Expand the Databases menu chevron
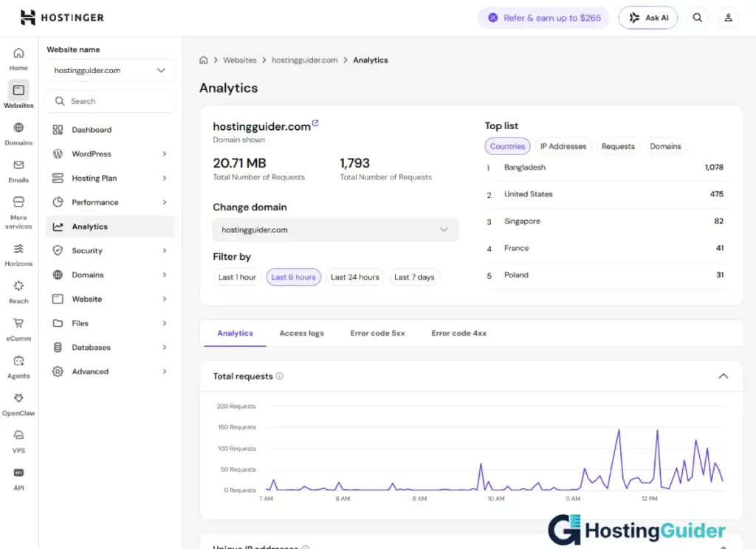756x549 pixels. (165, 347)
